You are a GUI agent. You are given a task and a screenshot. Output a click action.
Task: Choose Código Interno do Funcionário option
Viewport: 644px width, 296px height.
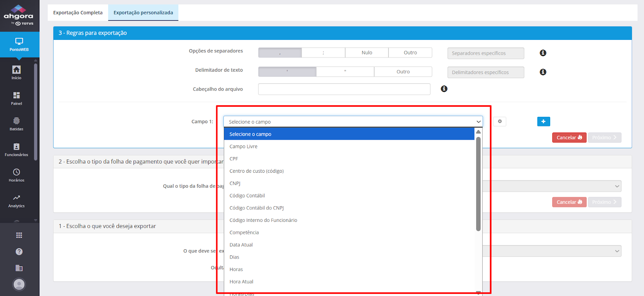pos(349,220)
